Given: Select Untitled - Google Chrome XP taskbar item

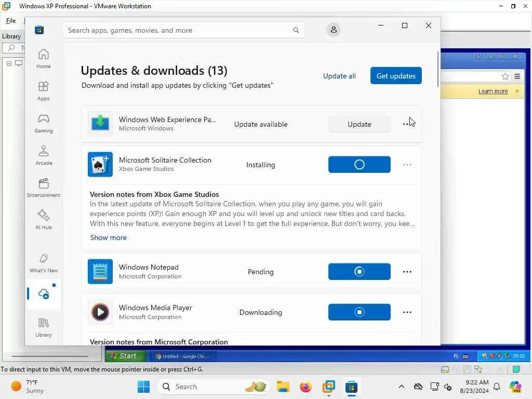Looking at the screenshot, I should (x=182, y=356).
